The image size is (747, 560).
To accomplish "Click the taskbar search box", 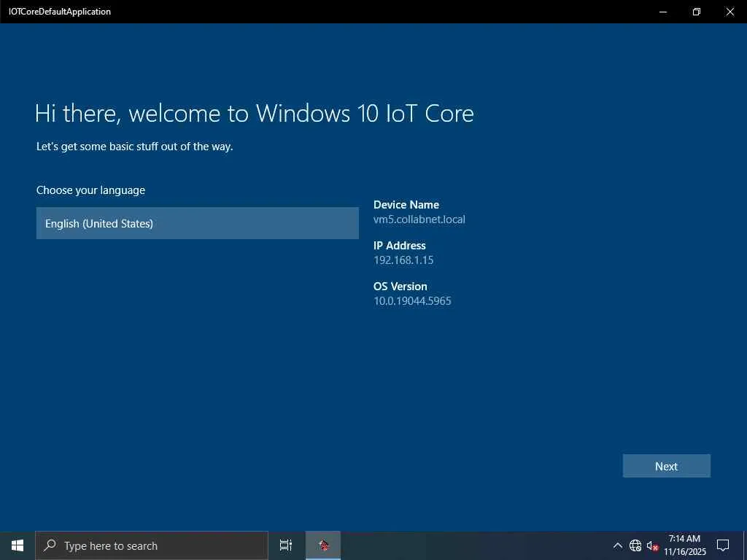I will pos(152,545).
